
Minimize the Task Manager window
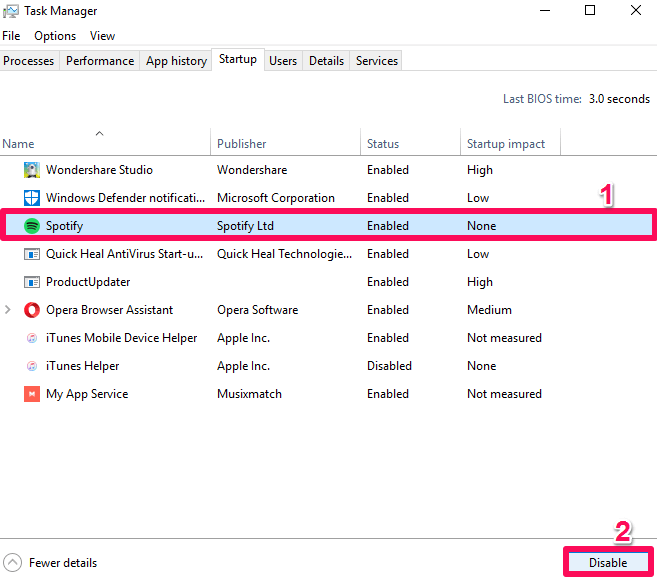click(x=545, y=10)
